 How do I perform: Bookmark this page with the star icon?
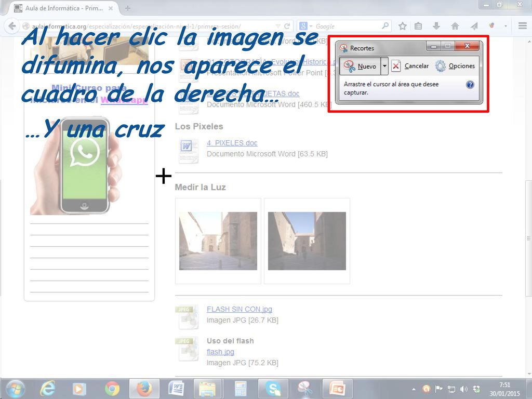(403, 26)
